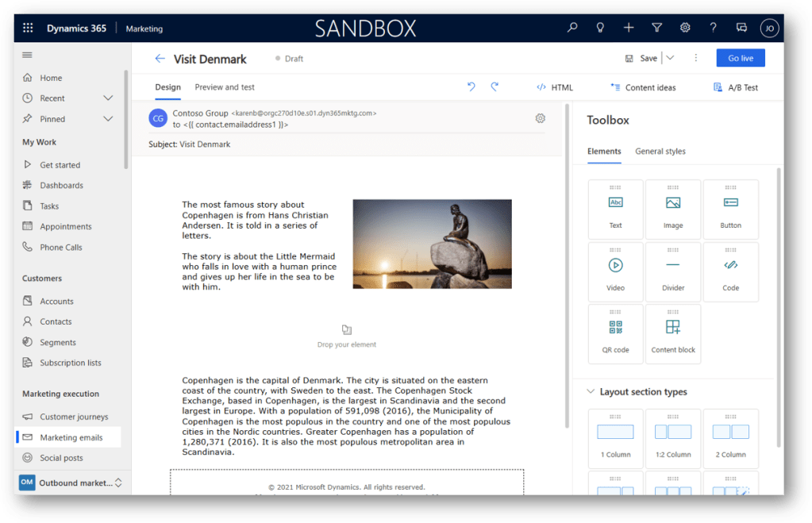Click the search magnifier icon in header
The height and width of the screenshot is (523, 812).
(x=572, y=28)
